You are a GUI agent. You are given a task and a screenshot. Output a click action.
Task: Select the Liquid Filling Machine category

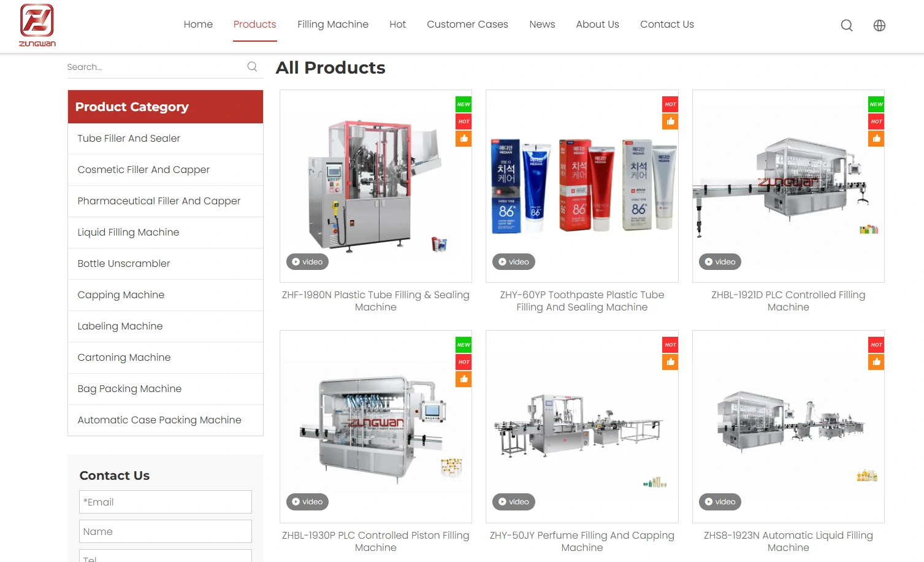[128, 233]
